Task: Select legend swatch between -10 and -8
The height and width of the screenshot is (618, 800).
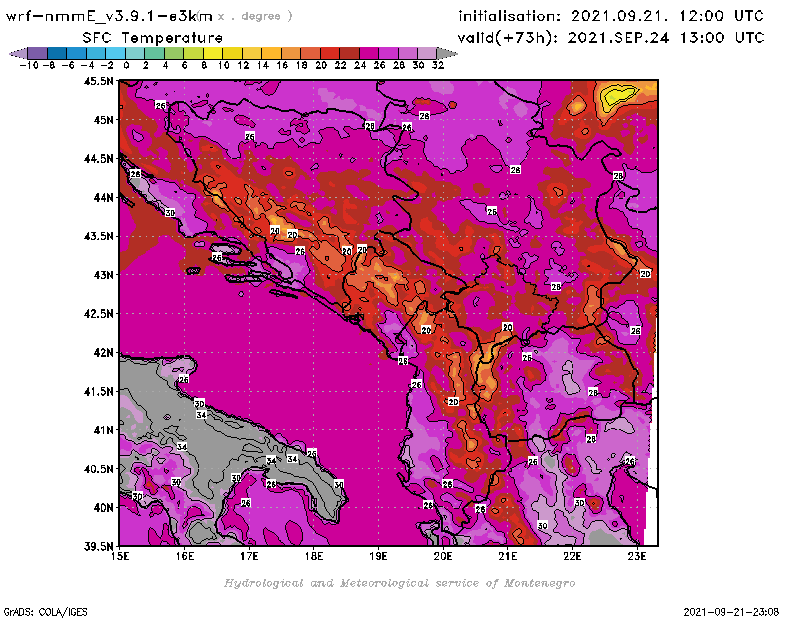Action: click(x=38, y=53)
